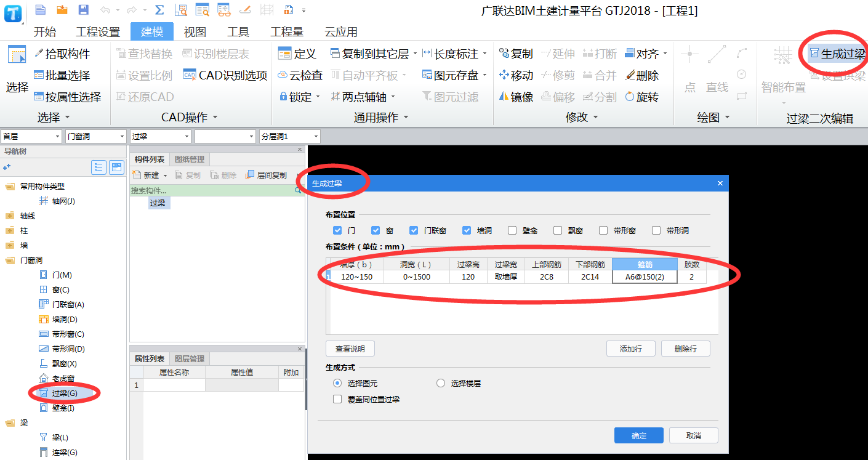Click list view icon in navigation tree header
Screen dimensions: 868x460
[x=98, y=167]
